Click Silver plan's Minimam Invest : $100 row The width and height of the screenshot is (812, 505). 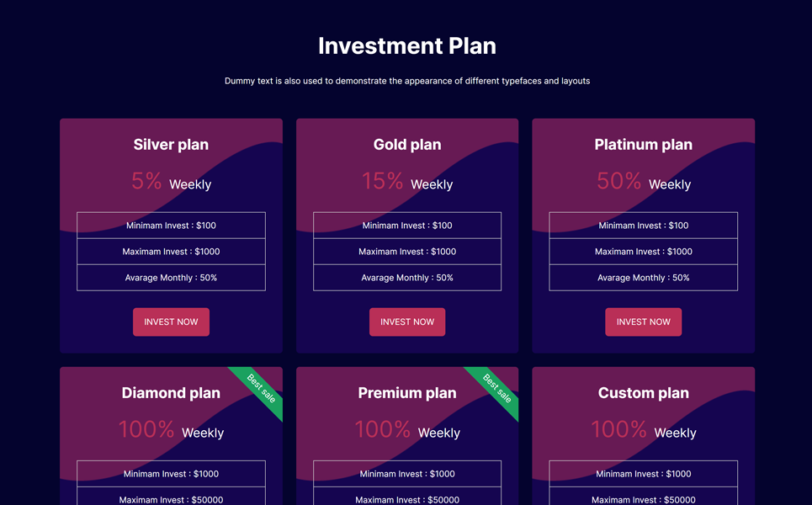[x=171, y=226]
